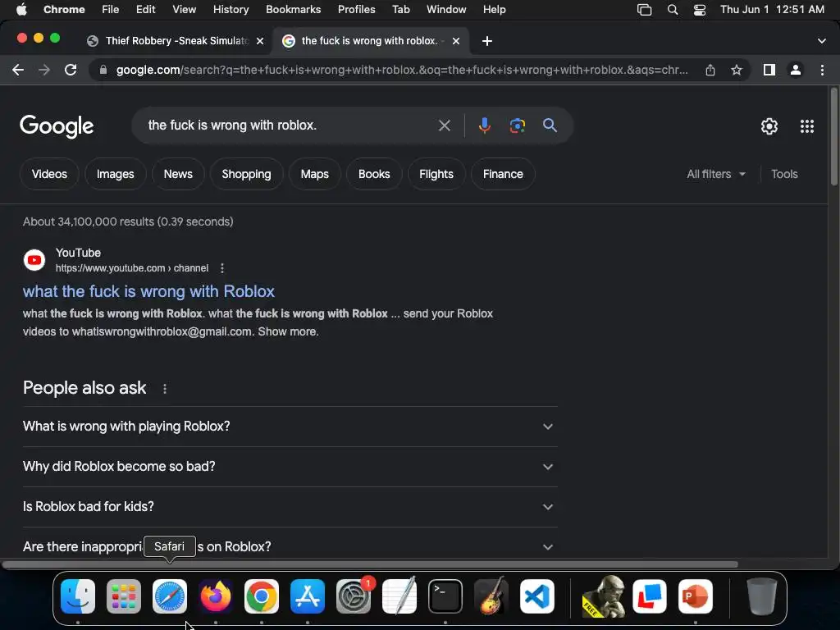Filter results by Videos

(x=49, y=174)
